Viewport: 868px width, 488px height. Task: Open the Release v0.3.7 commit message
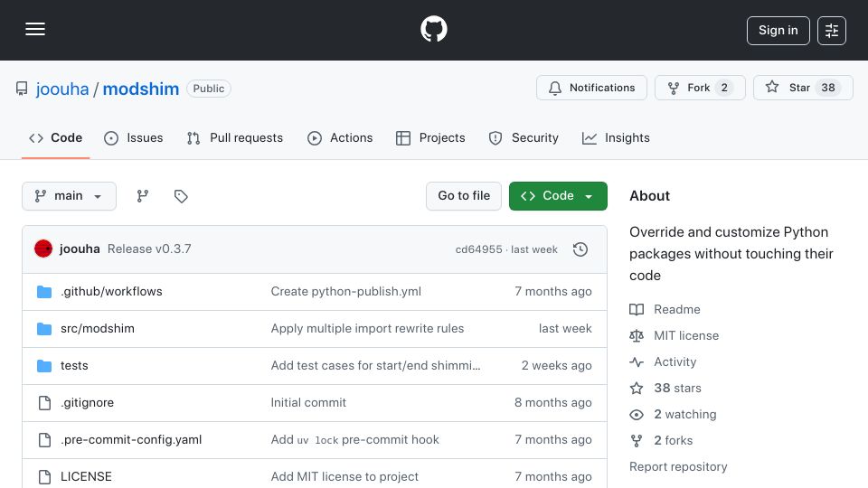point(149,249)
